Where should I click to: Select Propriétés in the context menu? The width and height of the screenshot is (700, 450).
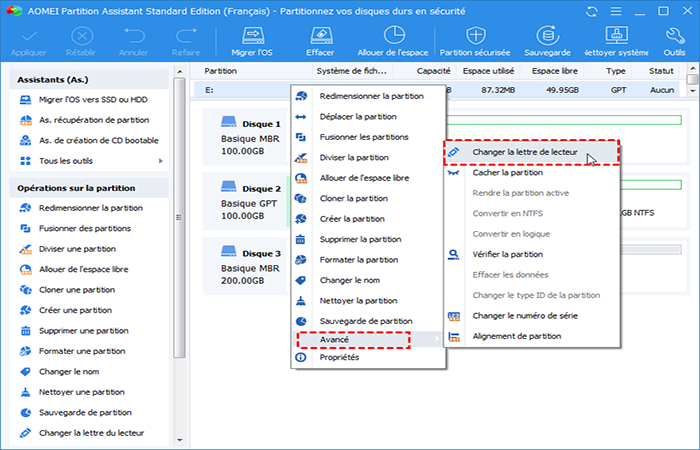point(339,357)
